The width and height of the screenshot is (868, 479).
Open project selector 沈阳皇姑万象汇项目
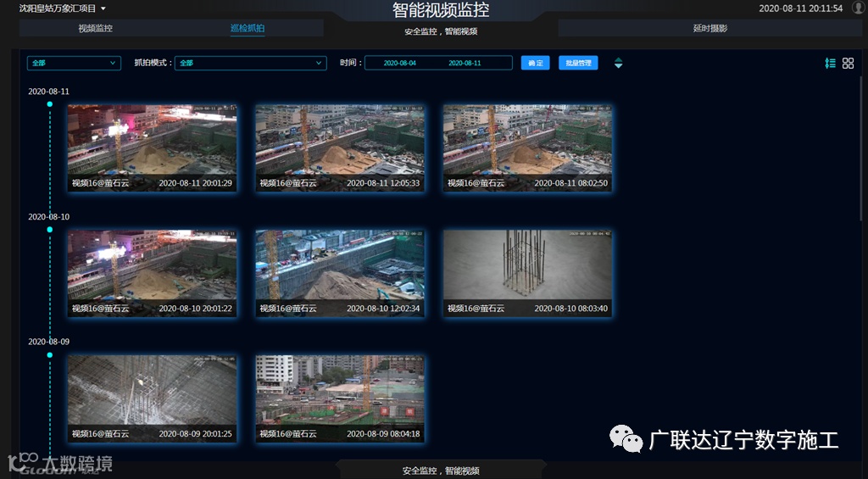[x=63, y=8]
